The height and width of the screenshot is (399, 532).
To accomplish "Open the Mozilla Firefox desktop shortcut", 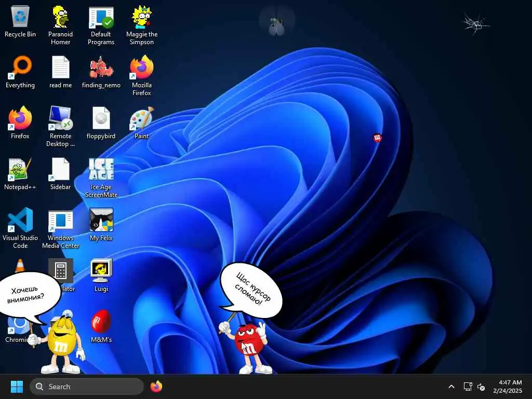I will click(142, 76).
